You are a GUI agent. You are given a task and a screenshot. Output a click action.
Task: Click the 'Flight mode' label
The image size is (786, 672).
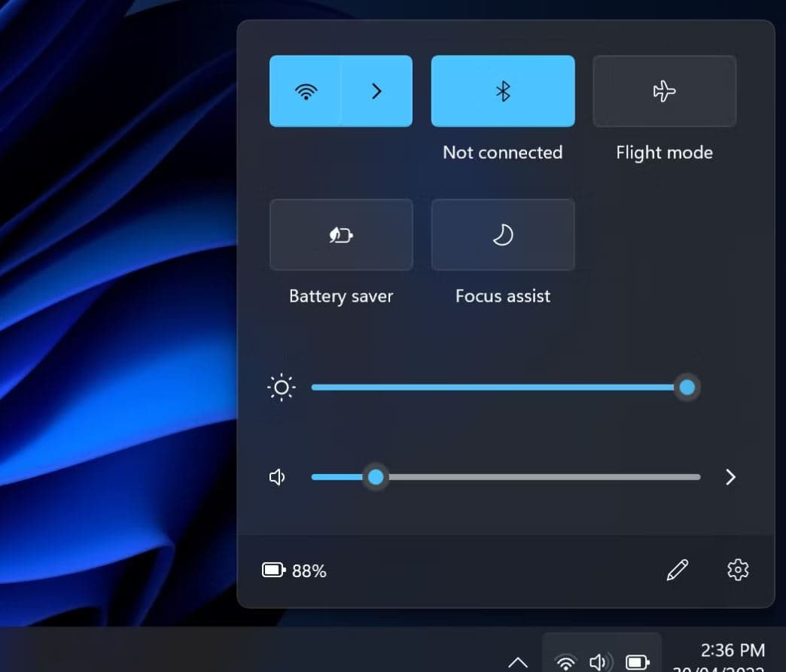664,153
